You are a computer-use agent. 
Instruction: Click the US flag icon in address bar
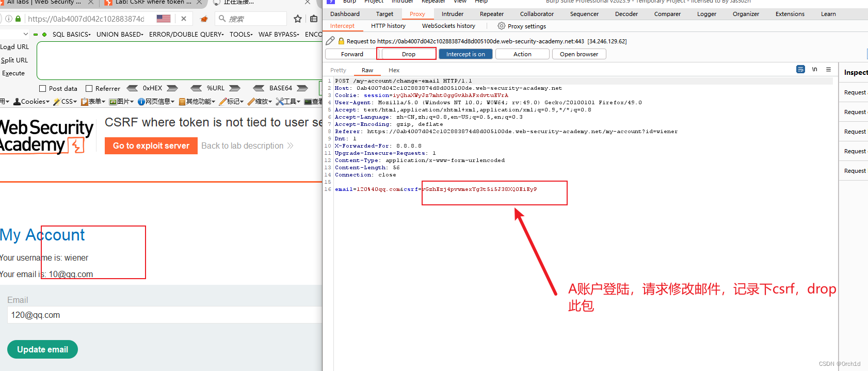point(164,19)
